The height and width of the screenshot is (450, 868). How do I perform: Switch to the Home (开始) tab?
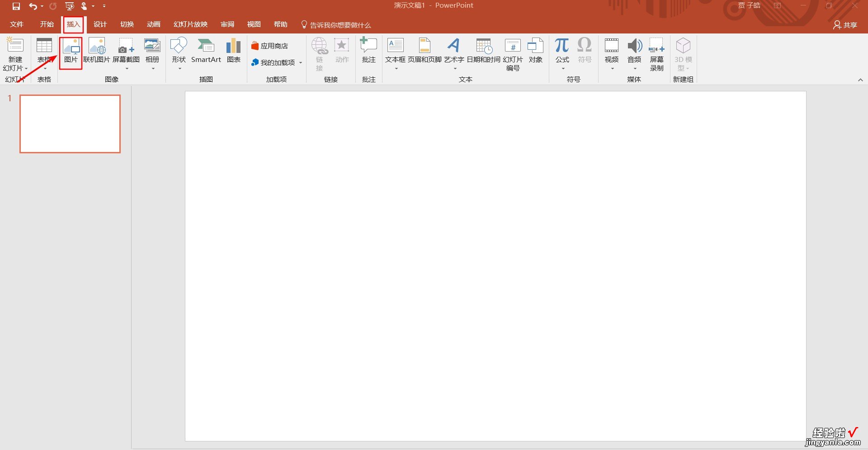(x=47, y=24)
